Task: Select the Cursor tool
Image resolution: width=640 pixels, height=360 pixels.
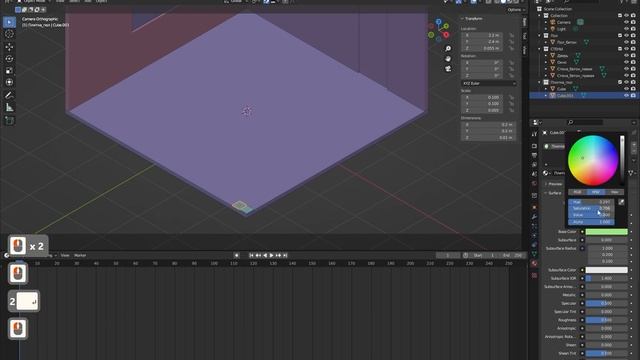Action: 9,34
